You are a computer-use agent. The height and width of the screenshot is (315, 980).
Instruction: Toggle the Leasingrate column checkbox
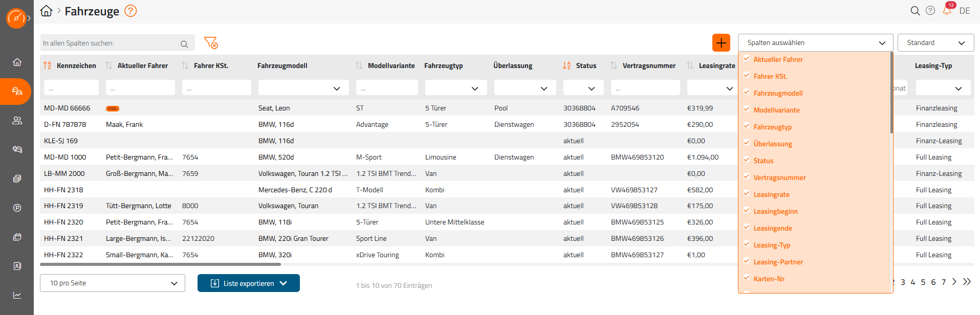pyautogui.click(x=747, y=194)
